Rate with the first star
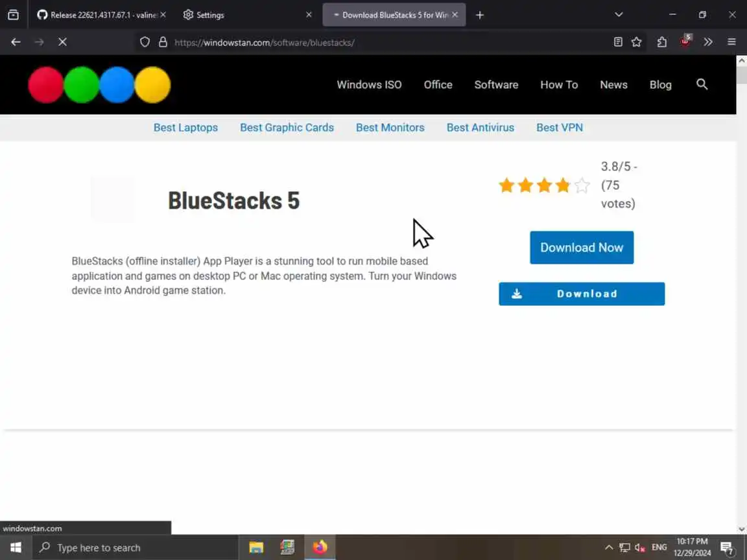The width and height of the screenshot is (747, 560). click(506, 185)
